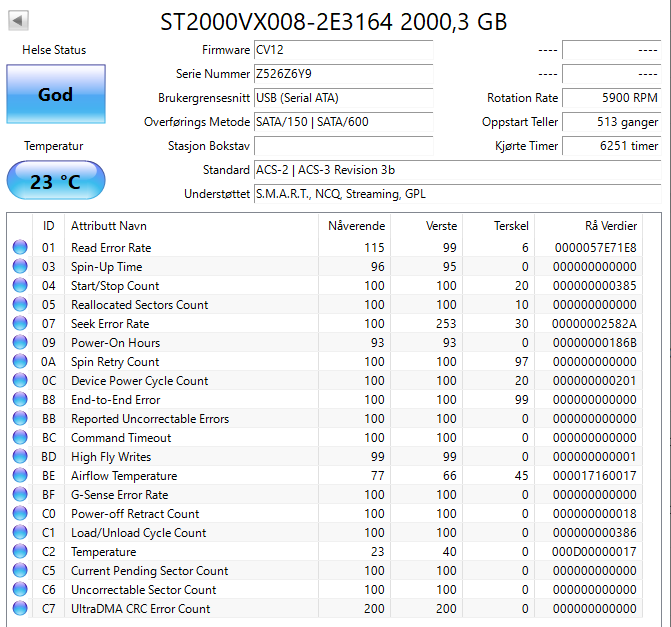671x627 pixels.
Task: Click the status orb beside Command Timeout
Action: click(20, 438)
